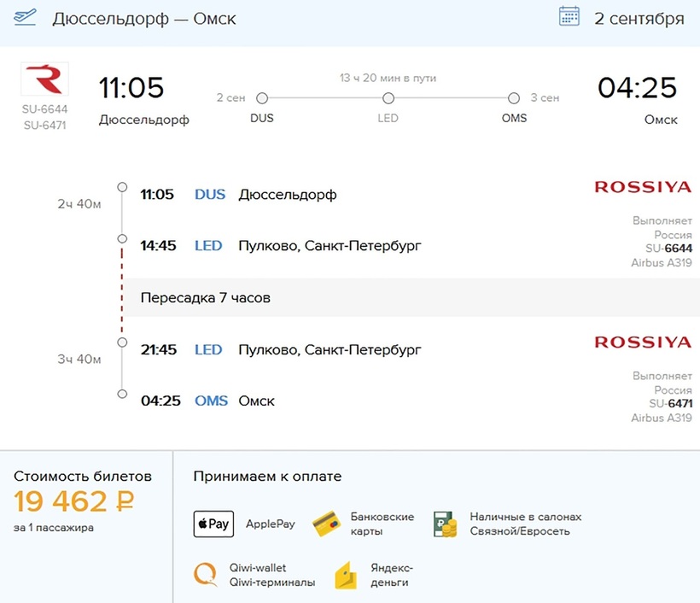Click the Пересадка 7 часов layover bar

coord(205,298)
